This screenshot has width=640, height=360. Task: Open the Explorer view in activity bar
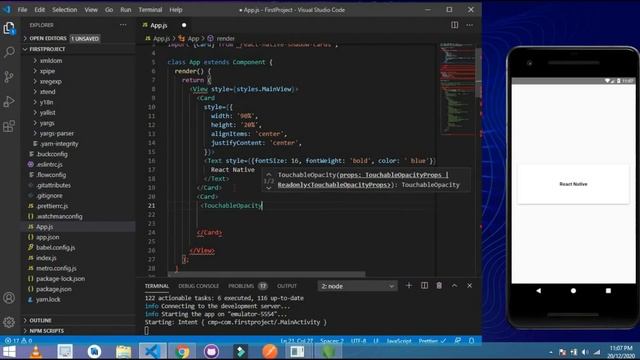point(9,28)
